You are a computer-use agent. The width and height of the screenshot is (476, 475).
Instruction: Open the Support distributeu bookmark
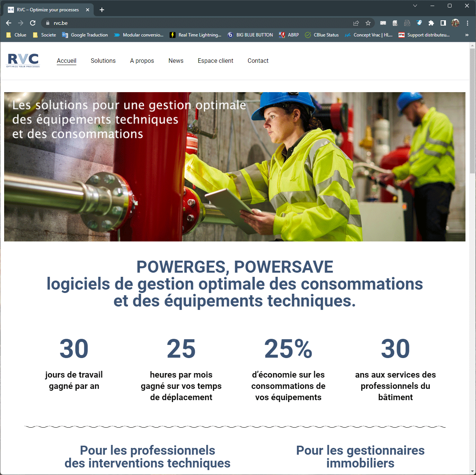pyautogui.click(x=424, y=35)
